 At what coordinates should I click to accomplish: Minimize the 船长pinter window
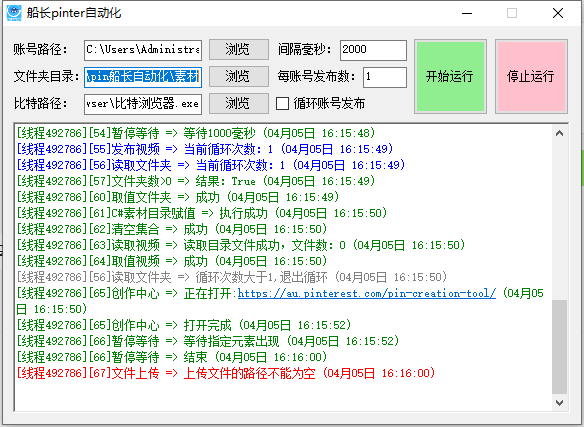click(467, 13)
